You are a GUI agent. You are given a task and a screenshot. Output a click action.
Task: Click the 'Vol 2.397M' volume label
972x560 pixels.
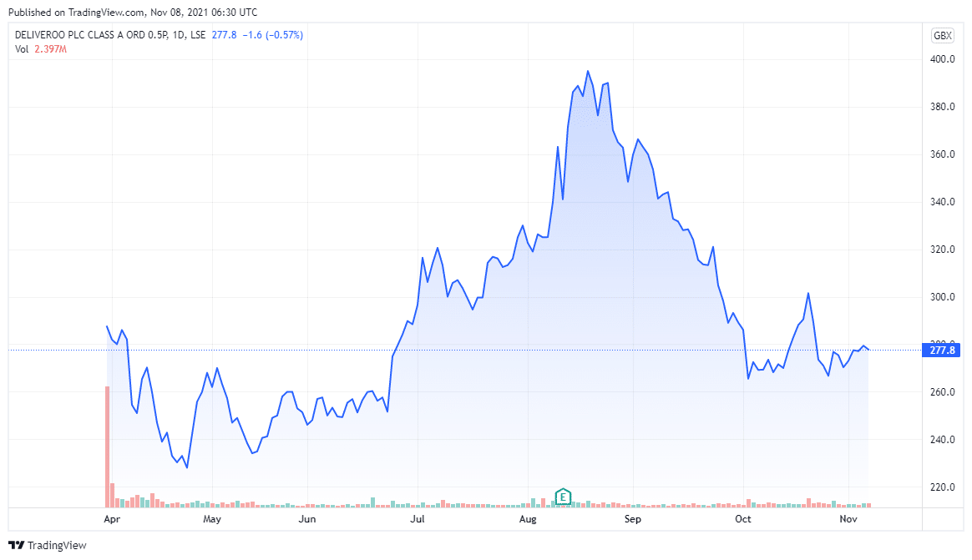(41, 49)
